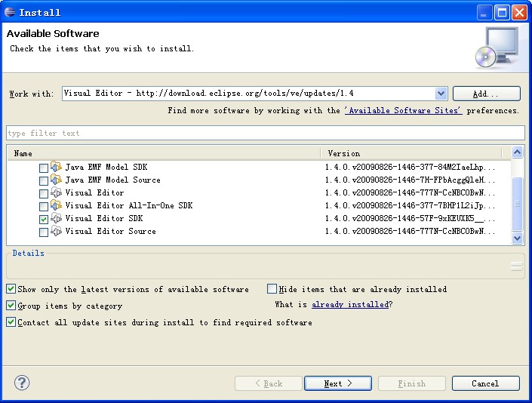Image resolution: width=532 pixels, height=403 pixels.
Task: Click the Next button
Action: pyautogui.click(x=338, y=383)
